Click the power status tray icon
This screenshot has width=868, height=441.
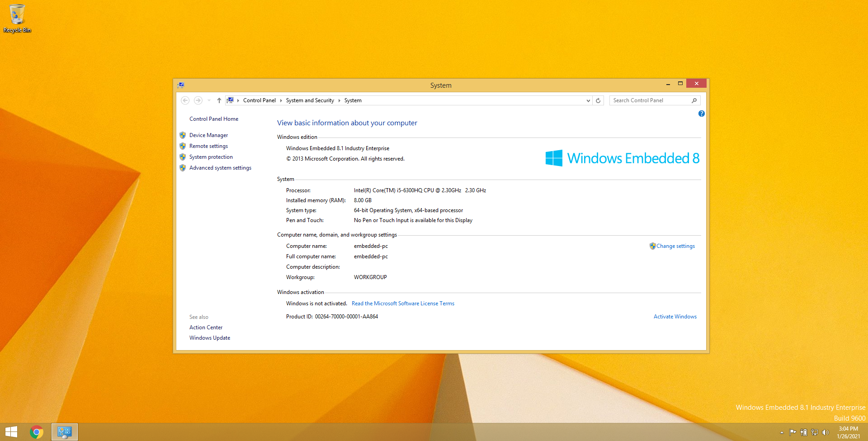[803, 432]
